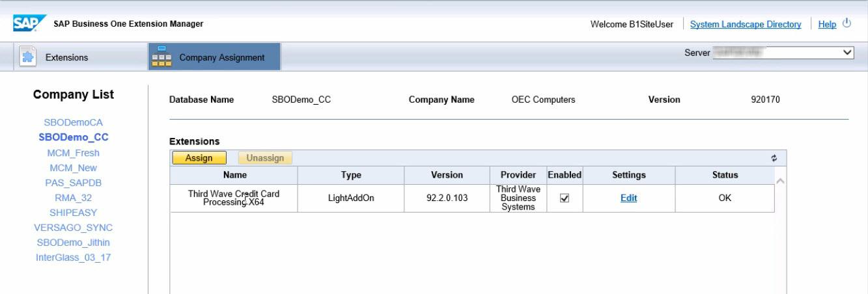Viewport: 868px width, 294px height.
Task: Click the OK status cell
Action: pyautogui.click(x=725, y=198)
